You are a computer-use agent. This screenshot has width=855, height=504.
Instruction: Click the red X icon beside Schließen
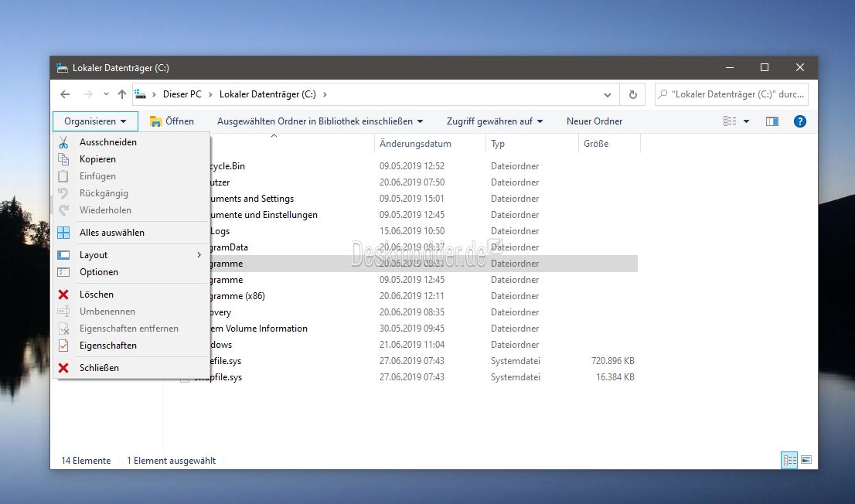tap(63, 368)
